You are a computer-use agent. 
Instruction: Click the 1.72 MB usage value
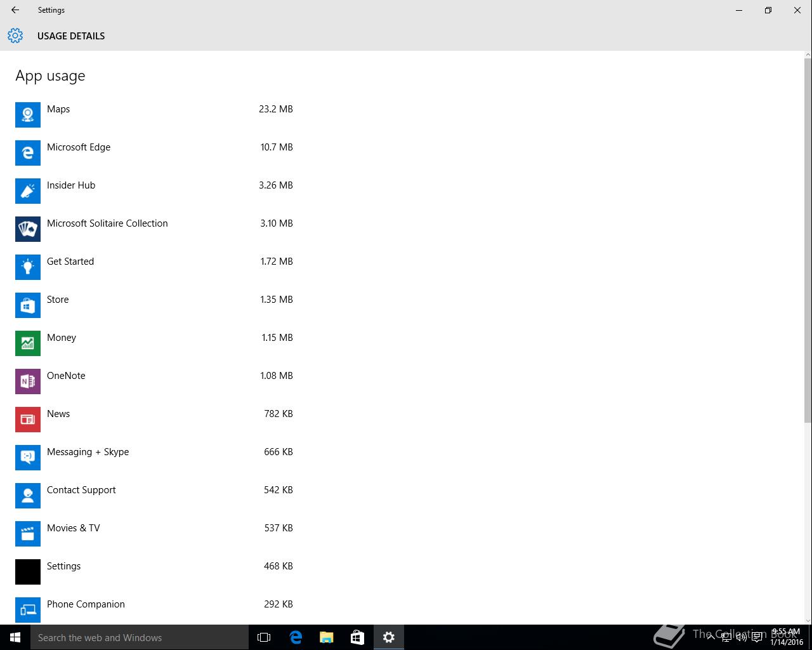277,262
